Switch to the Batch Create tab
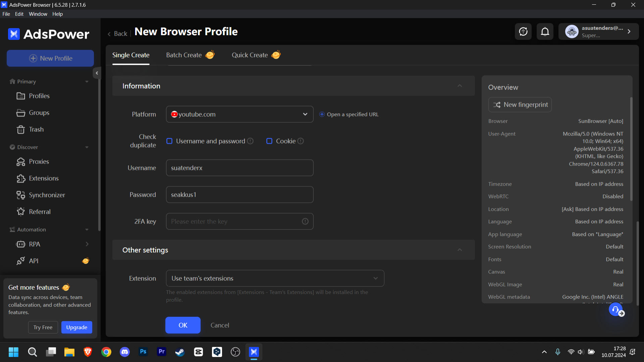 pyautogui.click(x=190, y=55)
